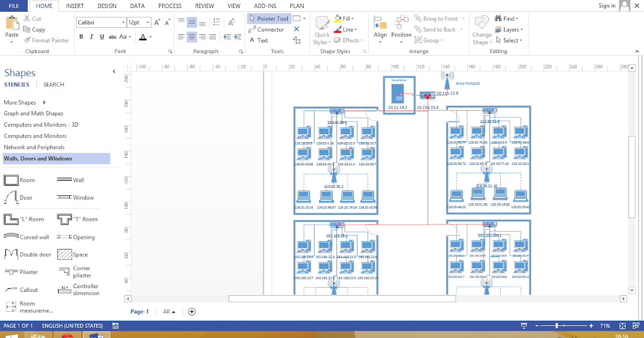The image size is (644, 338).
Task: Select the Pointer Tool in the Tools group
Action: [x=268, y=18]
